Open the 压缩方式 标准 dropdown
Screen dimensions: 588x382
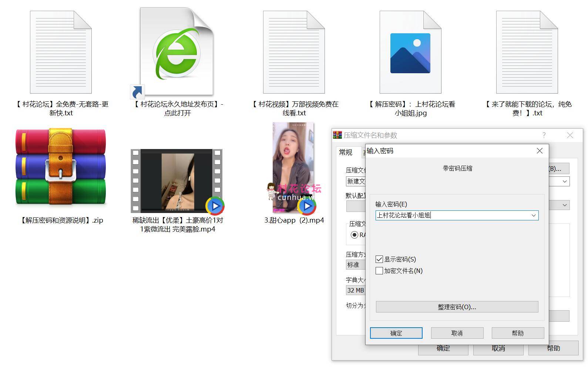(x=356, y=265)
